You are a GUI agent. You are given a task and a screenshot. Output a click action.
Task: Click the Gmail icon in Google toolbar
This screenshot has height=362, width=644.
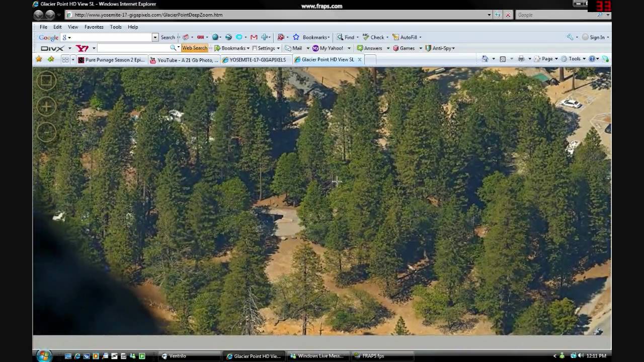coord(254,37)
